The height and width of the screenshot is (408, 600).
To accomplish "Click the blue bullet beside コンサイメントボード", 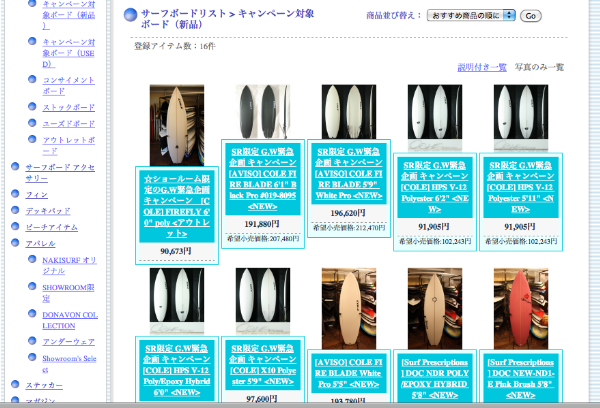I will pos(32,79).
